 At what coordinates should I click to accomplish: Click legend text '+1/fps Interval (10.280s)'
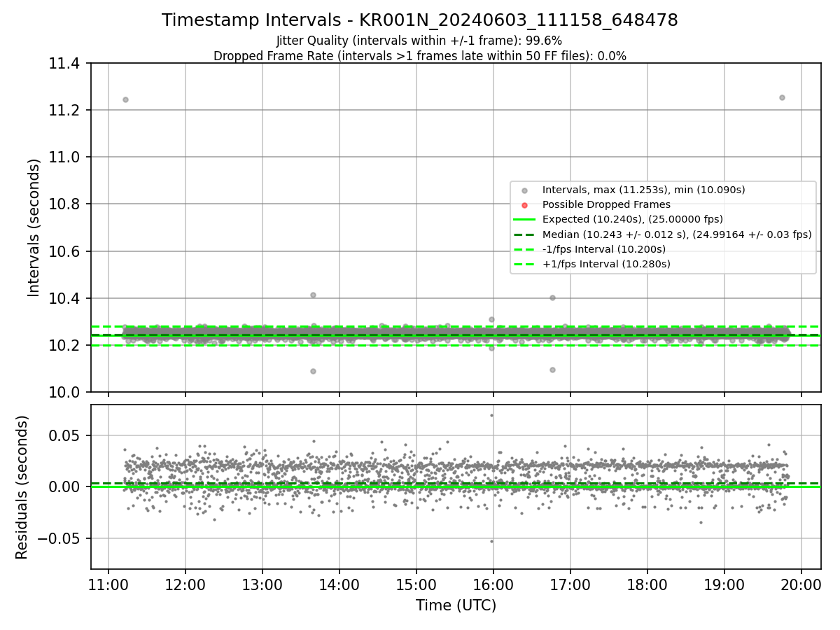[x=606, y=264]
